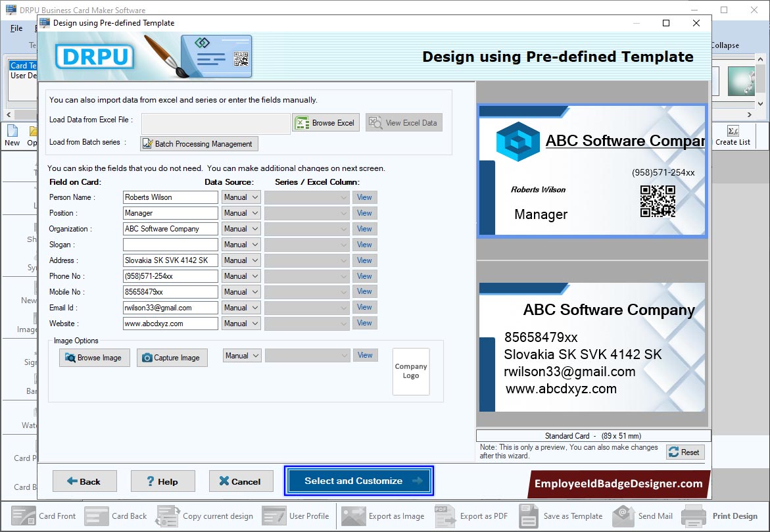Click Export as Image icon
The height and width of the screenshot is (532, 770).
[x=354, y=516]
